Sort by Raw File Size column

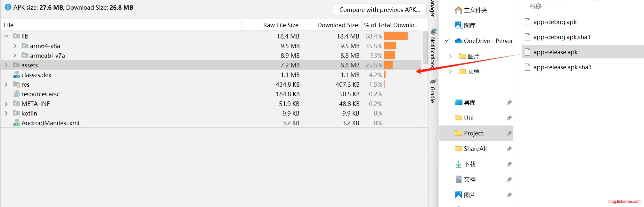pos(281,25)
